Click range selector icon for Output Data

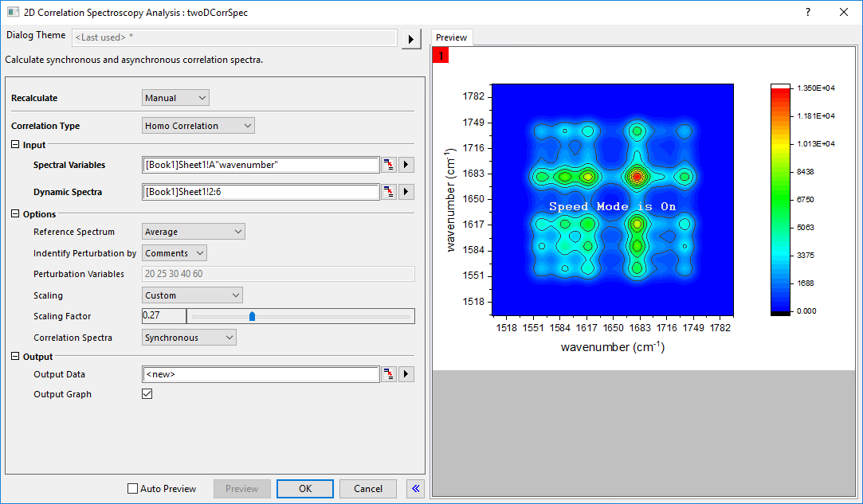pyautogui.click(x=389, y=374)
